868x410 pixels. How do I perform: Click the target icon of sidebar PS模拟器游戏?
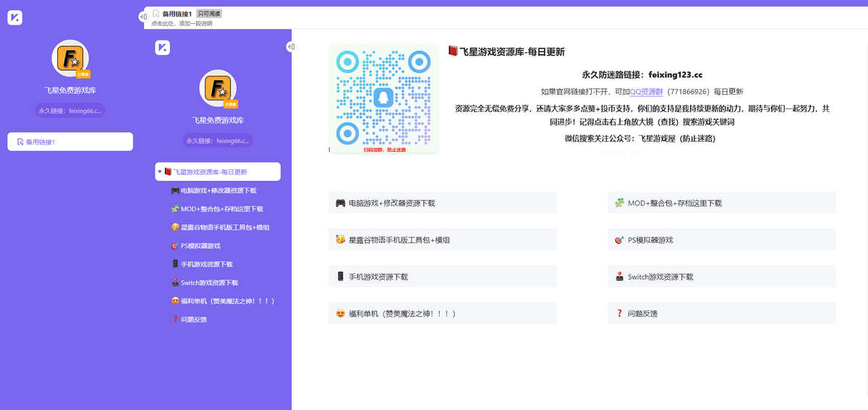tap(175, 246)
